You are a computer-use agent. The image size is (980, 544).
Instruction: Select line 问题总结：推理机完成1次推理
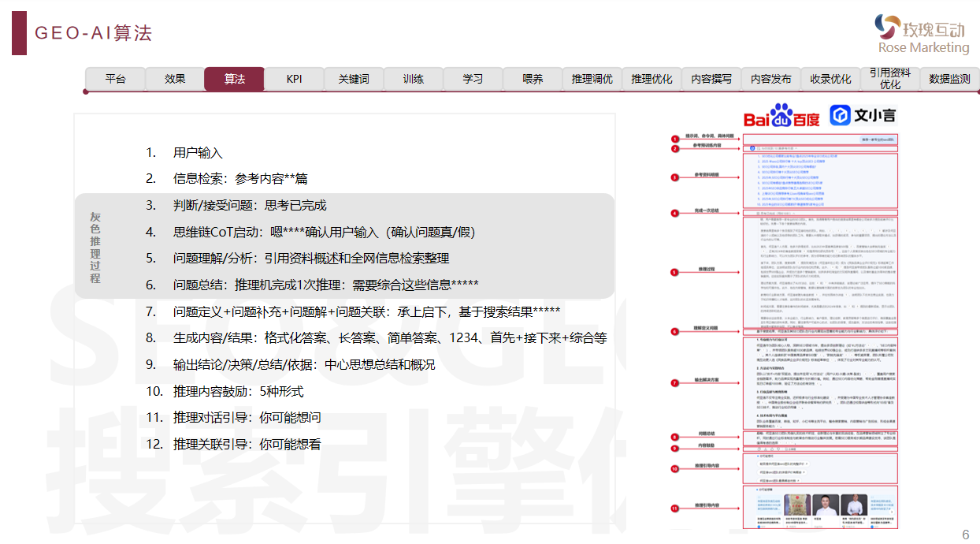[x=326, y=285]
